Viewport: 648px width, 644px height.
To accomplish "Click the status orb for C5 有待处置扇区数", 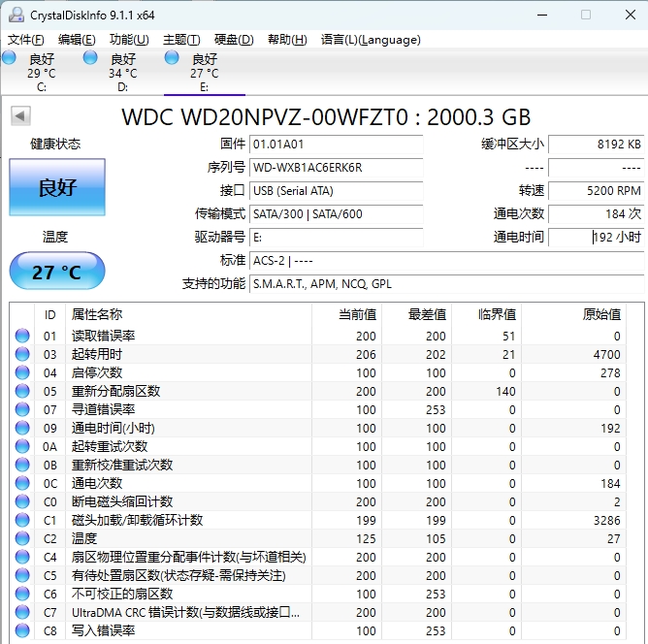I will pyautogui.click(x=22, y=575).
